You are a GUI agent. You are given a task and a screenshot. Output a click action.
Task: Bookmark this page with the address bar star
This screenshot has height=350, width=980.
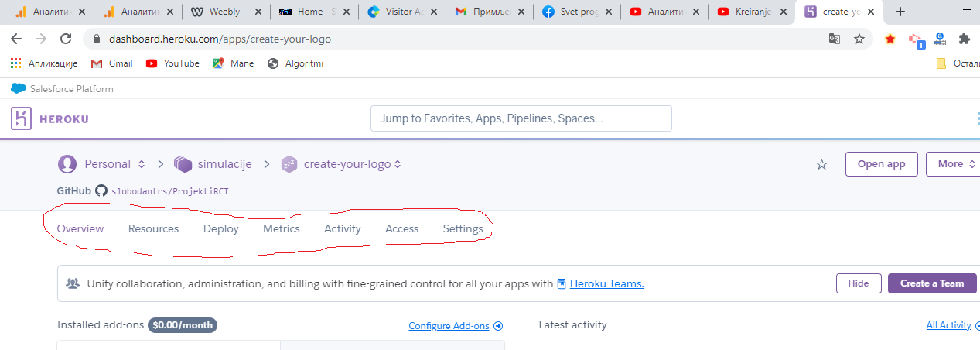(859, 39)
